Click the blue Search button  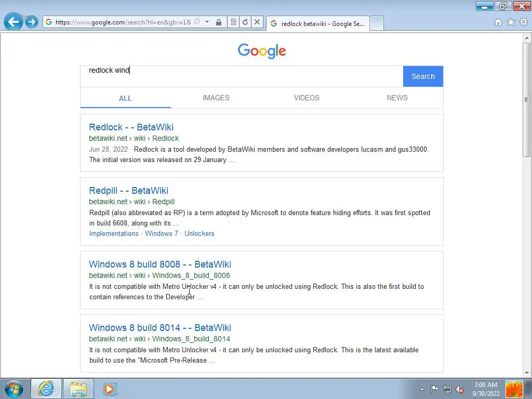click(x=423, y=76)
